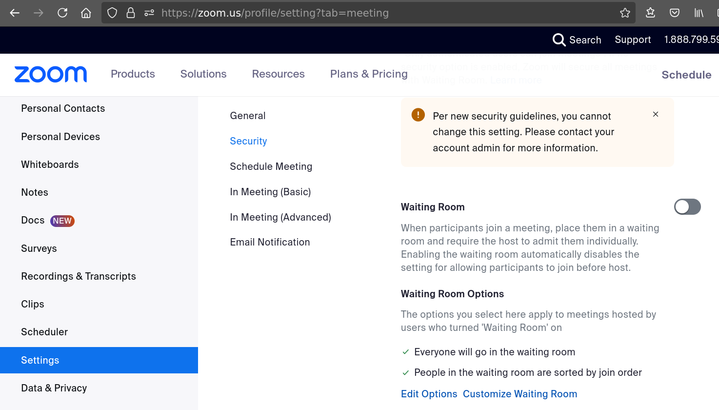Screen dimensions: 719x410
Task: Click 'Everyone will go in the waiting room'
Action: tap(494, 352)
